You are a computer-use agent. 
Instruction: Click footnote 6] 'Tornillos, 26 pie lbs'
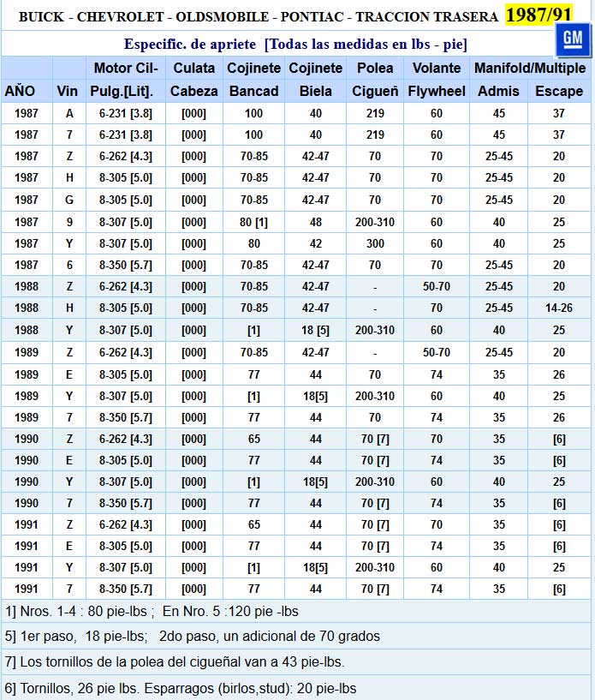tap(79, 688)
